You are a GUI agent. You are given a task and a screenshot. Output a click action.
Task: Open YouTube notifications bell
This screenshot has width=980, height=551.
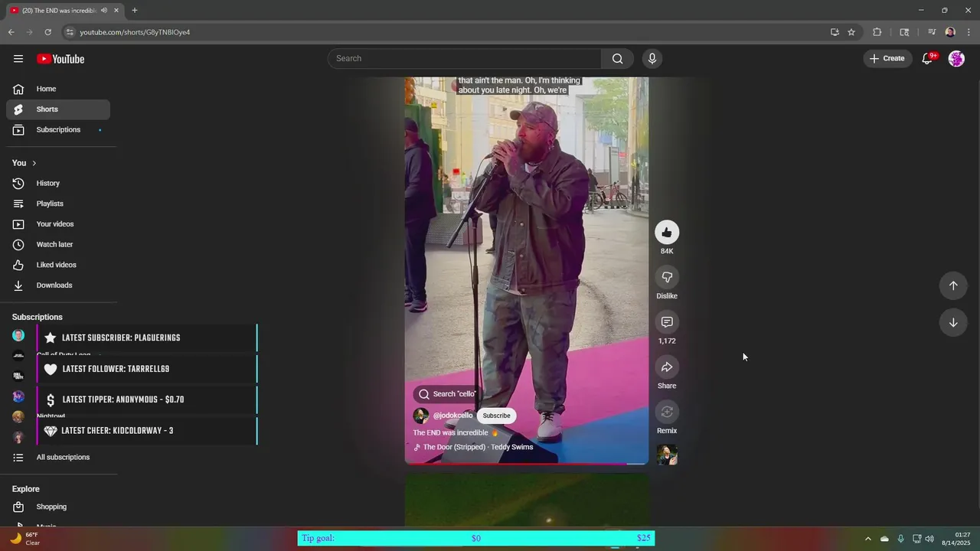click(927, 59)
